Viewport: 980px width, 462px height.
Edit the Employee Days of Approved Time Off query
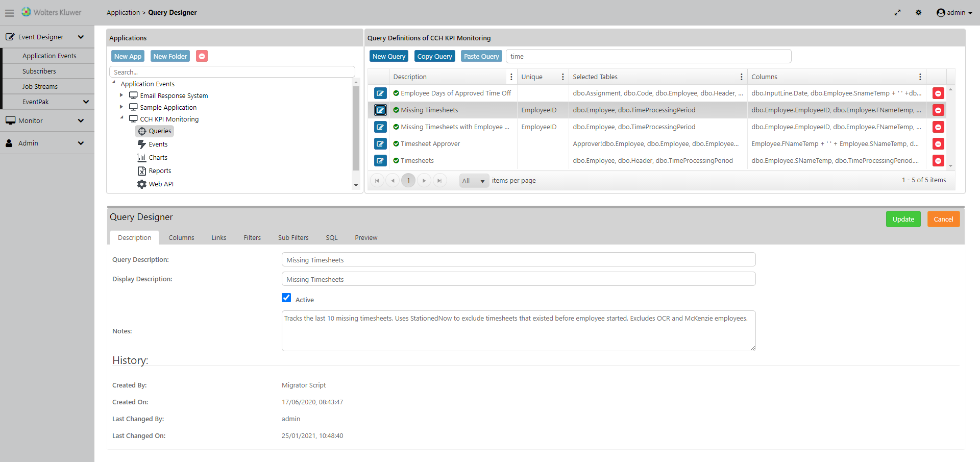click(380, 93)
